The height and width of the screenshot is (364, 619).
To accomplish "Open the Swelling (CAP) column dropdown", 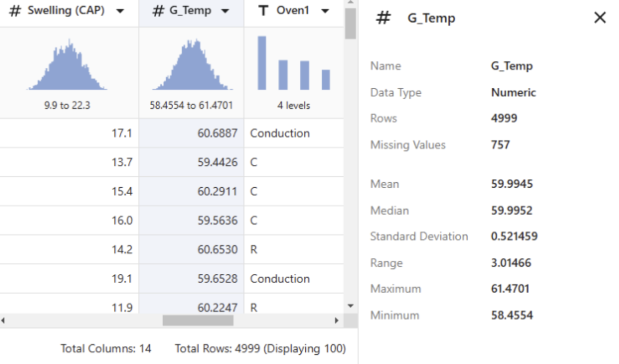I will [120, 10].
